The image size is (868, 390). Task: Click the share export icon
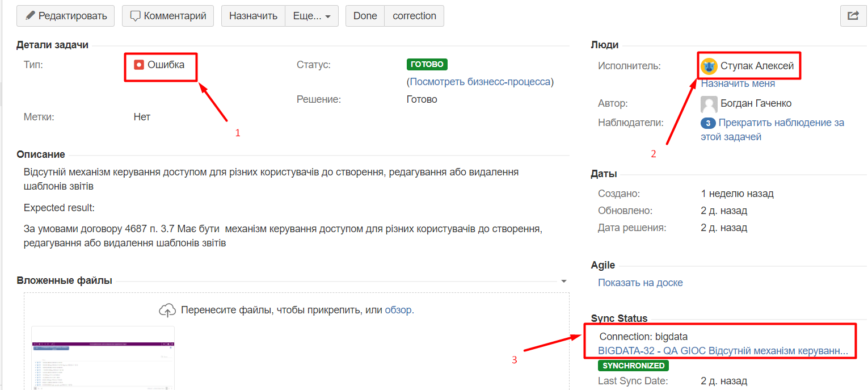(x=853, y=16)
